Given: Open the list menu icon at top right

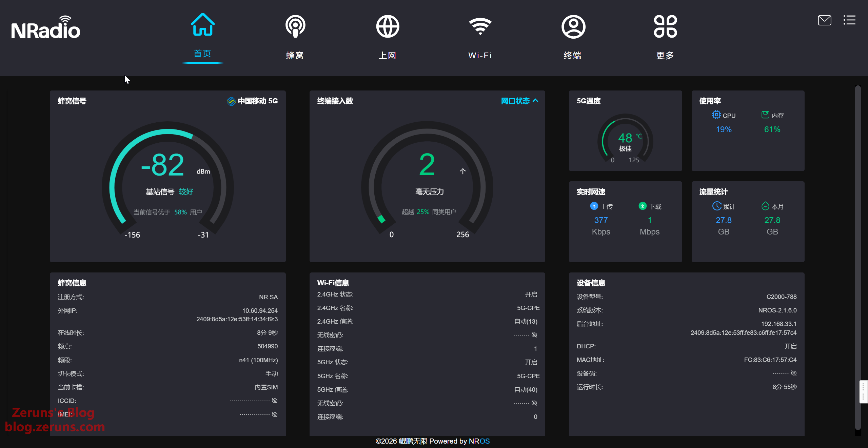Looking at the screenshot, I should (x=849, y=20).
